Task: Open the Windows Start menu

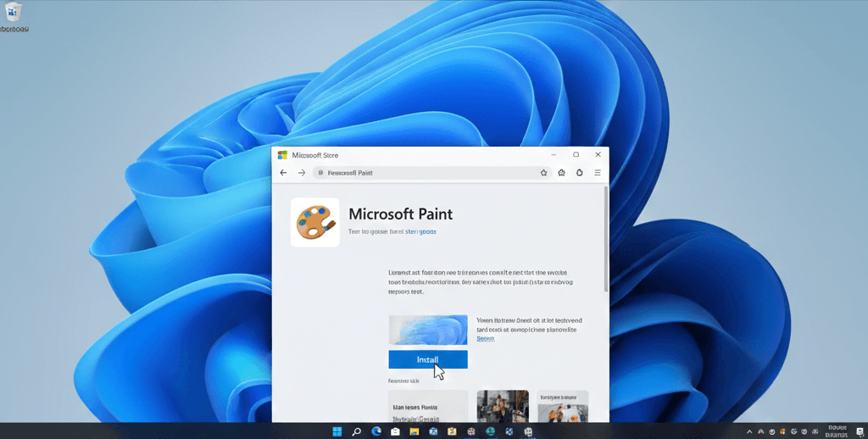Action: tap(337, 431)
